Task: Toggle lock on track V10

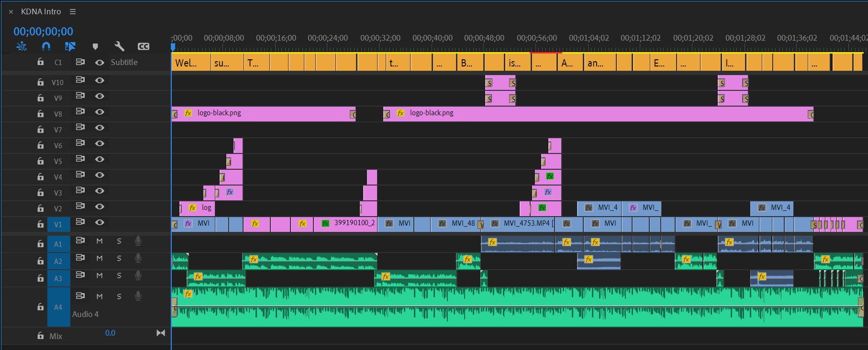Action: tap(41, 82)
